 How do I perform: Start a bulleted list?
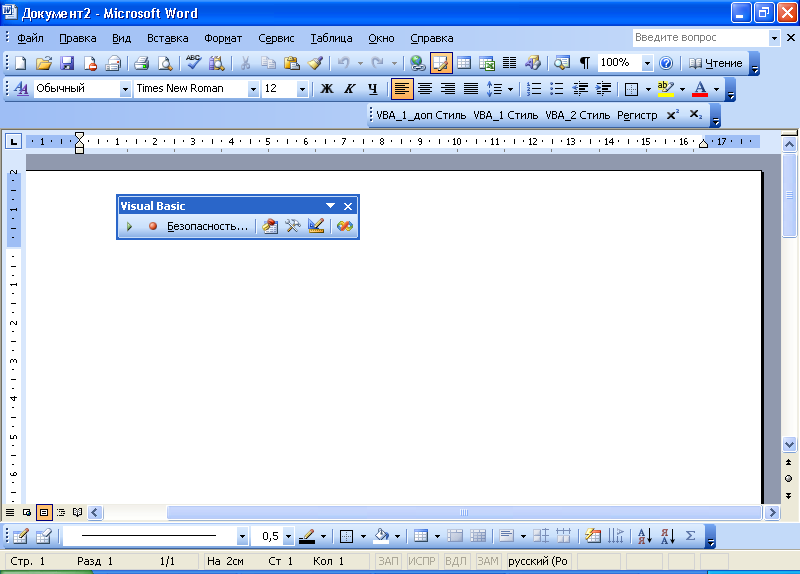(557, 89)
